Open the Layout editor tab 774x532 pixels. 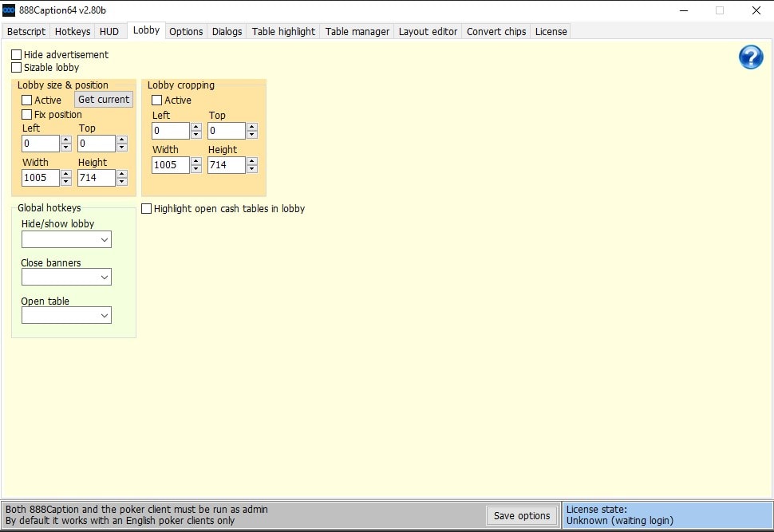428,32
